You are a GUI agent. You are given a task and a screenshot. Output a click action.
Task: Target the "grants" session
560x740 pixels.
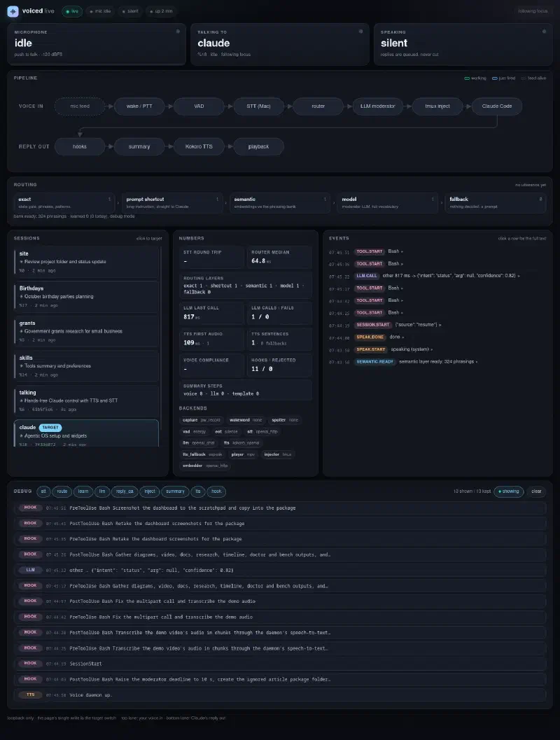[86, 331]
